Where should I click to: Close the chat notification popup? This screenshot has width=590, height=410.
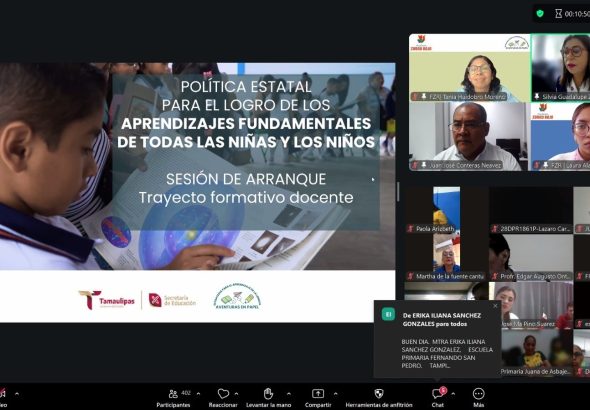495,306
